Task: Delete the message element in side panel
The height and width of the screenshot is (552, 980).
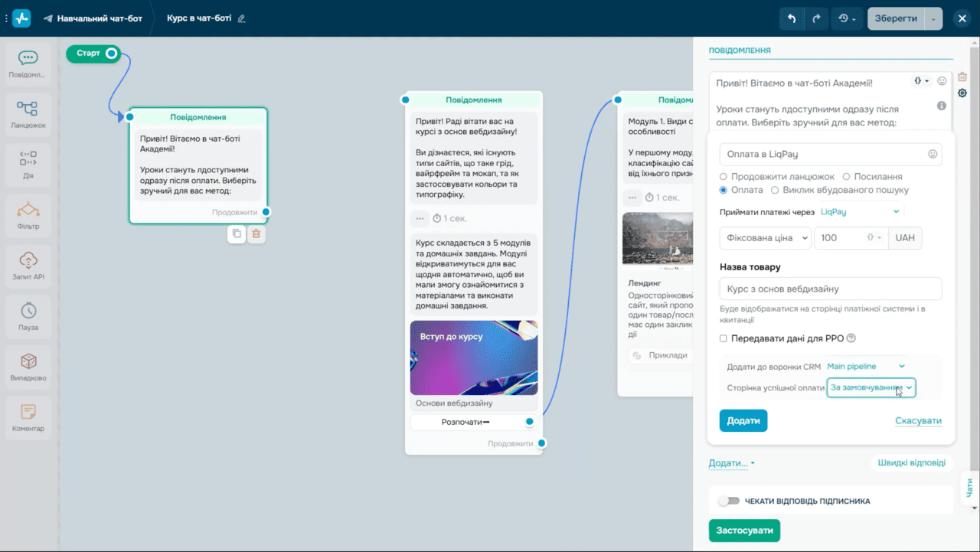Action: (962, 77)
